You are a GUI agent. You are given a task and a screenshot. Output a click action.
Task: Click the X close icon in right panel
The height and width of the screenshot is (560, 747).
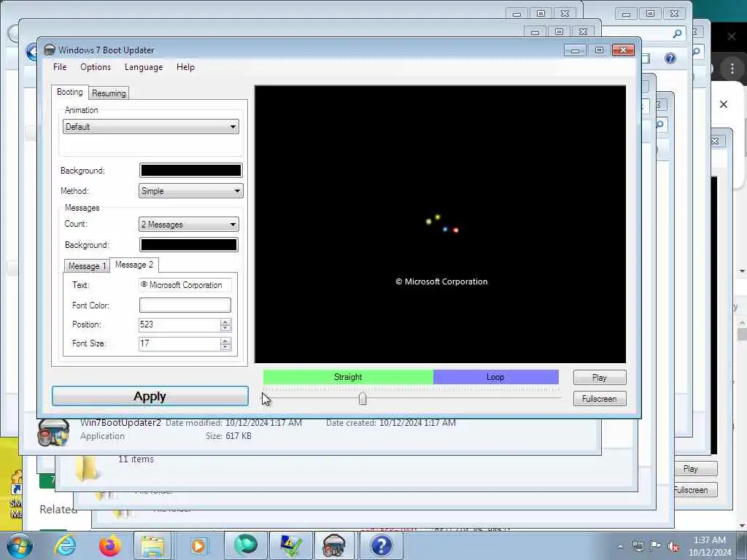[723, 104]
